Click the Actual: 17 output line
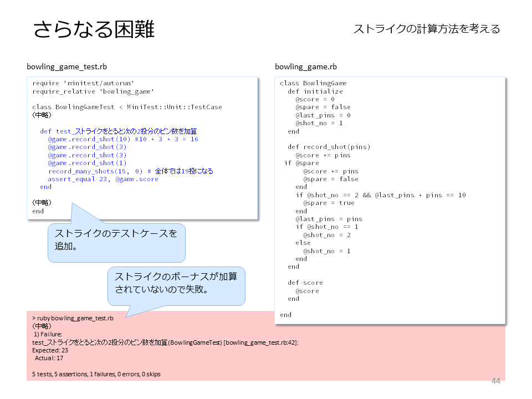 click(x=49, y=358)
